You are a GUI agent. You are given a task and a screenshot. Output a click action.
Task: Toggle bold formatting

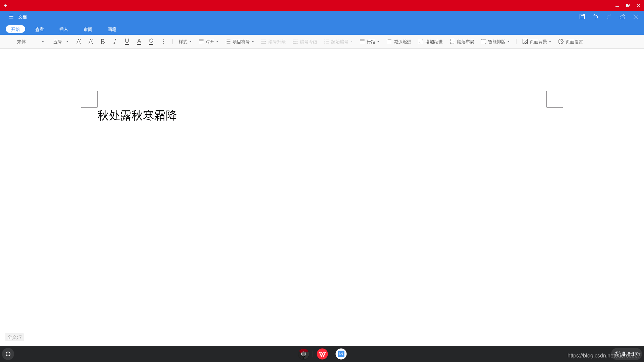tap(103, 42)
